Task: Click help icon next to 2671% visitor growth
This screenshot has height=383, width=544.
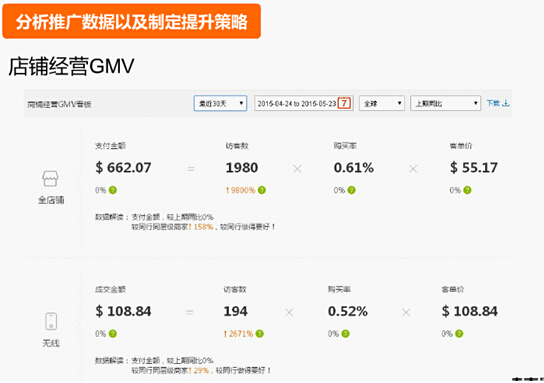Action: point(260,334)
